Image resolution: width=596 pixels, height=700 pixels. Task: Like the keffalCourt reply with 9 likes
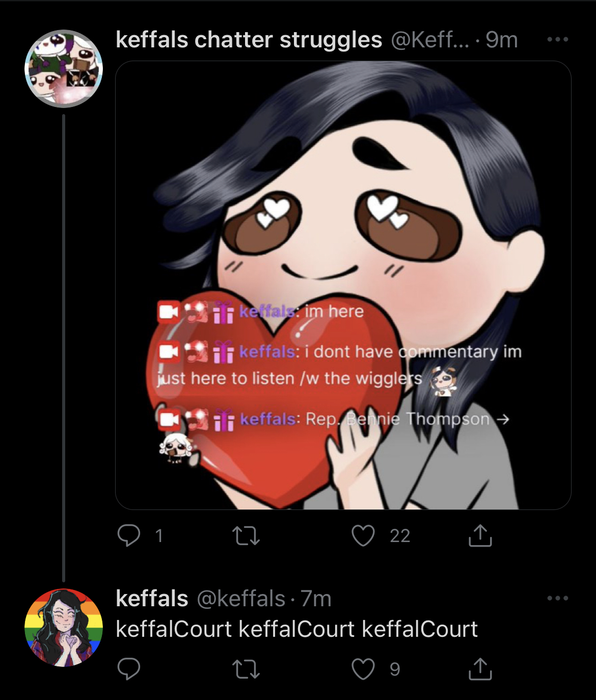[x=363, y=669]
